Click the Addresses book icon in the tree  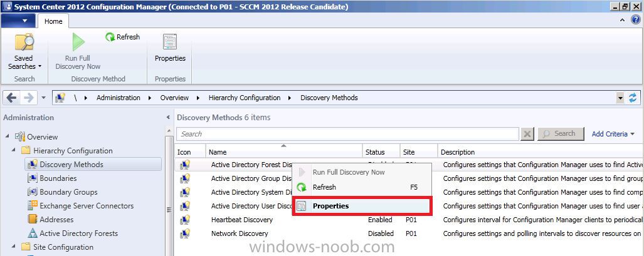point(33,220)
